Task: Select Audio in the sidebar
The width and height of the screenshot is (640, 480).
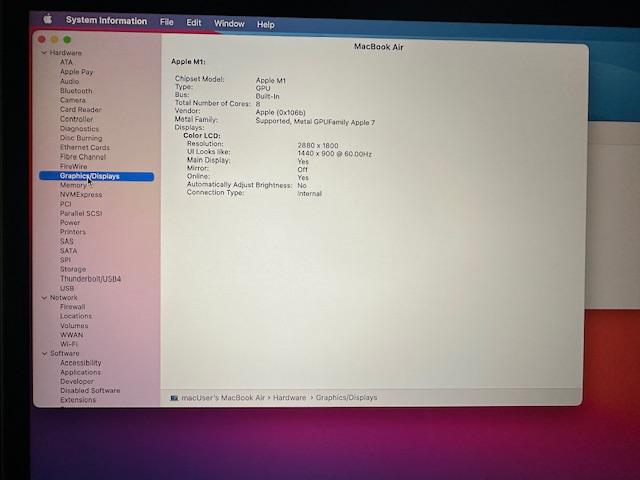Action: pyautogui.click(x=69, y=81)
